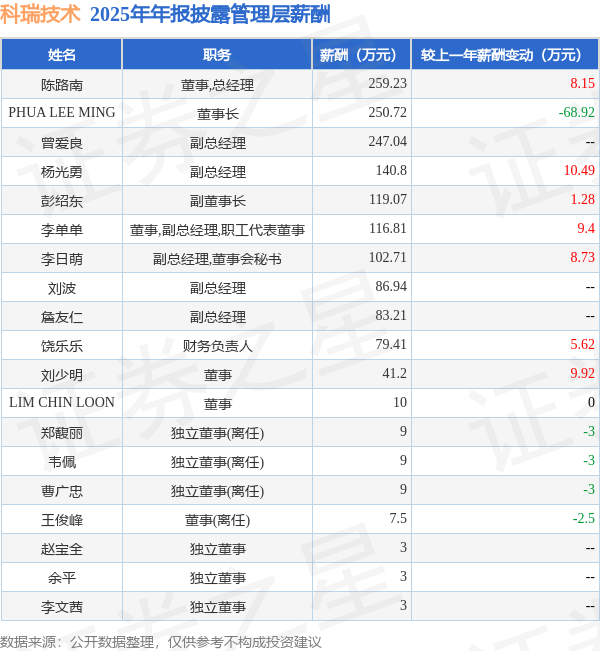The width and height of the screenshot is (600, 651).
Task: Click the position 副董事长
Action: click(218, 201)
